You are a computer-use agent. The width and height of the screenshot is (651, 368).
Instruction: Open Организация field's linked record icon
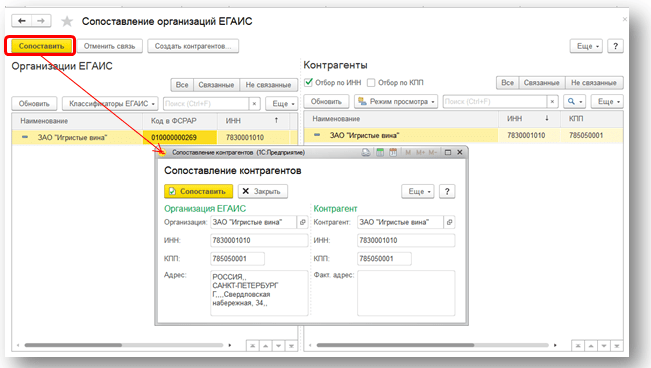[303, 222]
